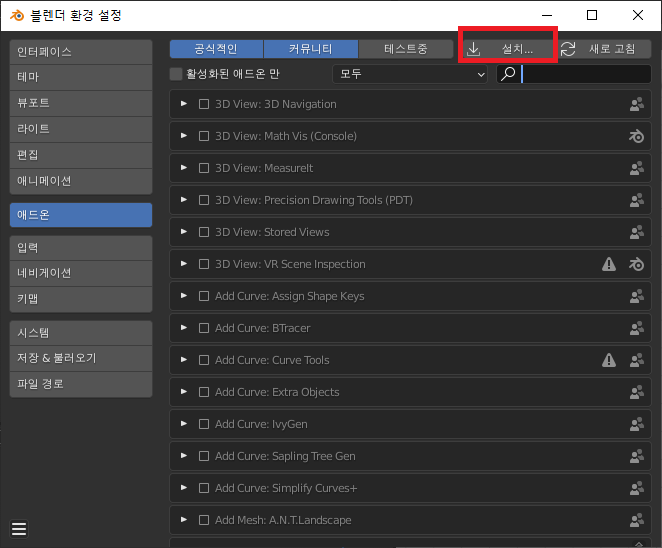Screen dimensions: 662x548
Task: Click the Blender logo in title bar
Action: [x=17, y=16]
